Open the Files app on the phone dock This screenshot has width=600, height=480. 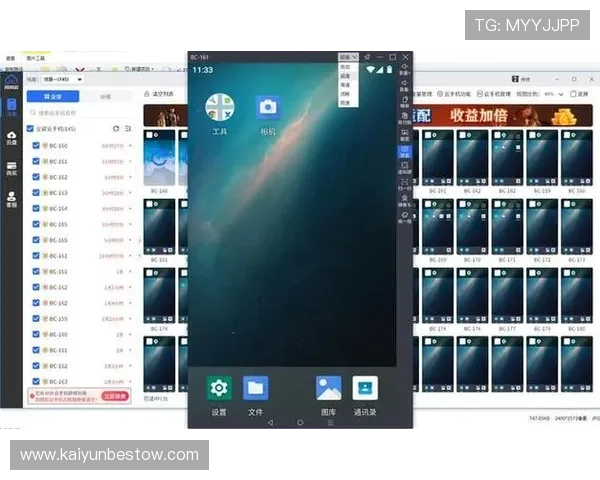256,388
